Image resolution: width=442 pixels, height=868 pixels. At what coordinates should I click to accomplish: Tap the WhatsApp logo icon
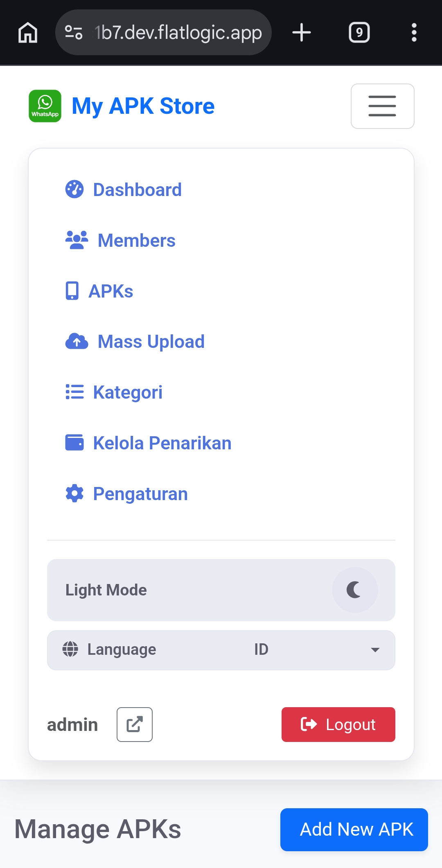(x=45, y=106)
